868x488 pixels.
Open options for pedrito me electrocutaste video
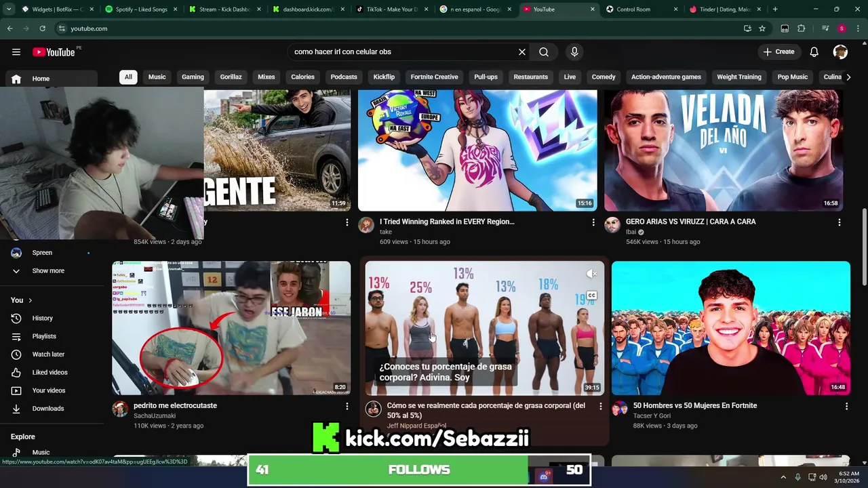click(347, 407)
